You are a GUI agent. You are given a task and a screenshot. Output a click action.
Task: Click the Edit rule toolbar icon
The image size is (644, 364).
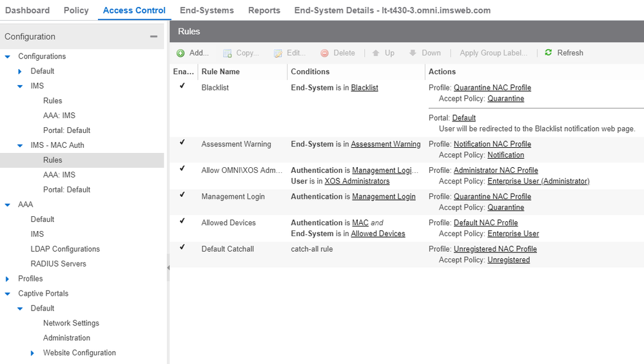278,53
